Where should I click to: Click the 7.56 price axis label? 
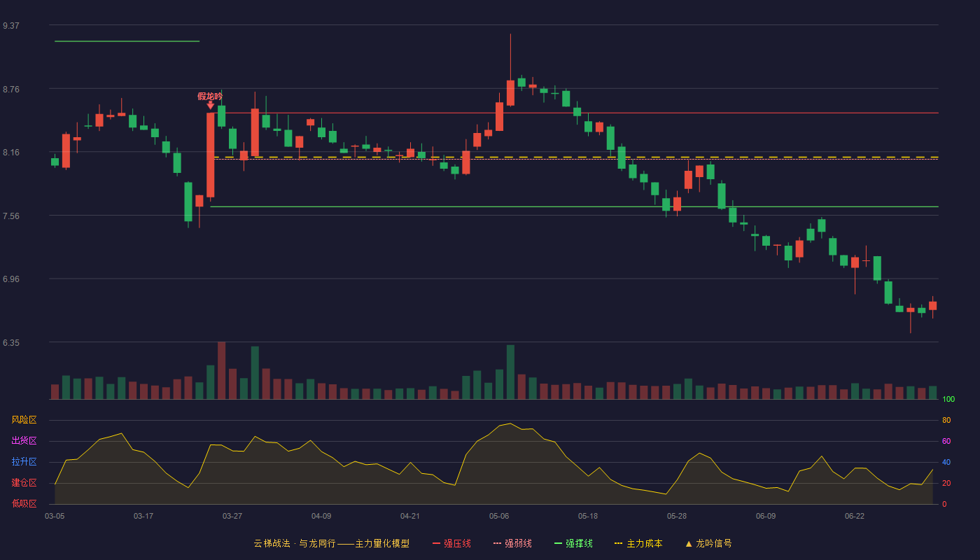(11, 216)
